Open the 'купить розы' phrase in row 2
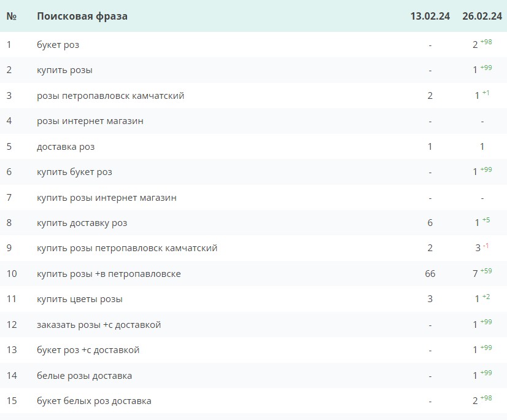 [64, 70]
